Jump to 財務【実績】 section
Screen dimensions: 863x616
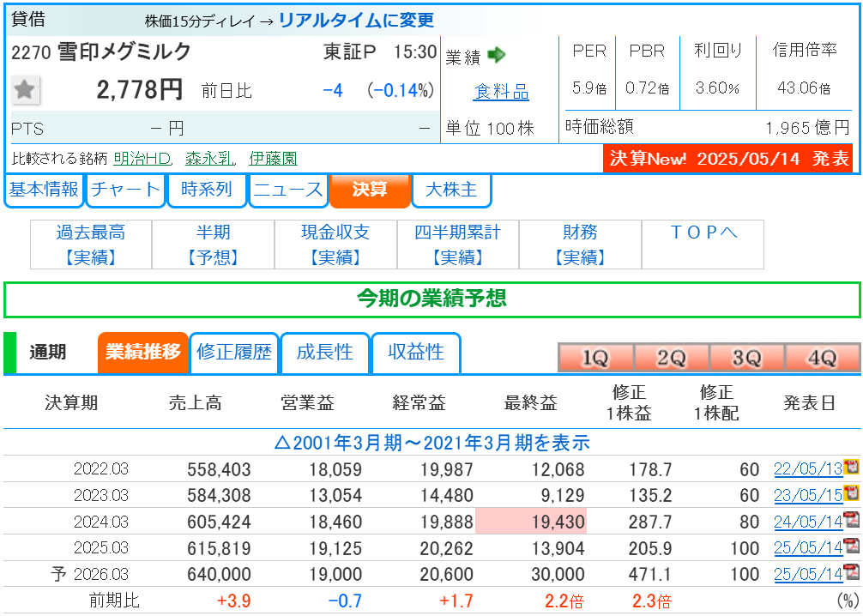(x=580, y=245)
